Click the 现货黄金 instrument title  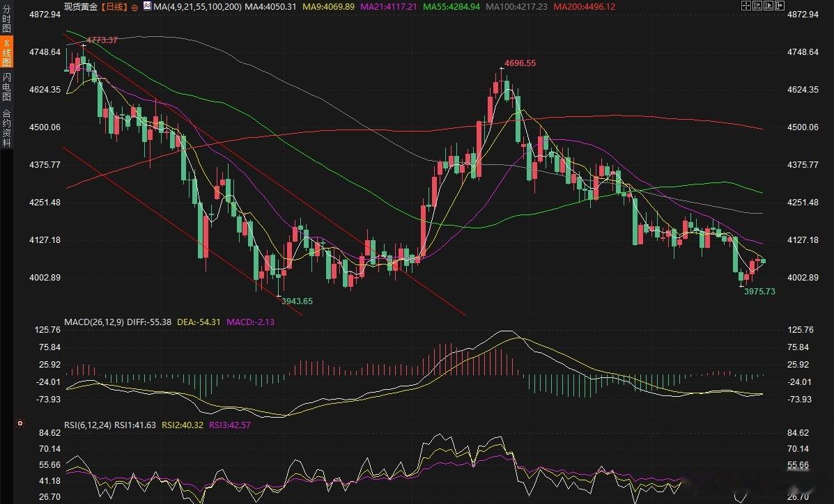point(81,7)
